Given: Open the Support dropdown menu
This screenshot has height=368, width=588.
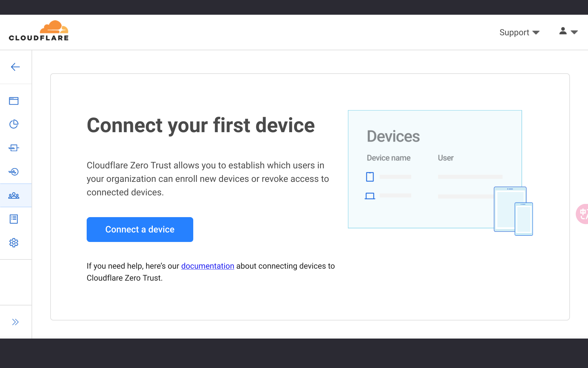Looking at the screenshot, I should click(x=519, y=33).
